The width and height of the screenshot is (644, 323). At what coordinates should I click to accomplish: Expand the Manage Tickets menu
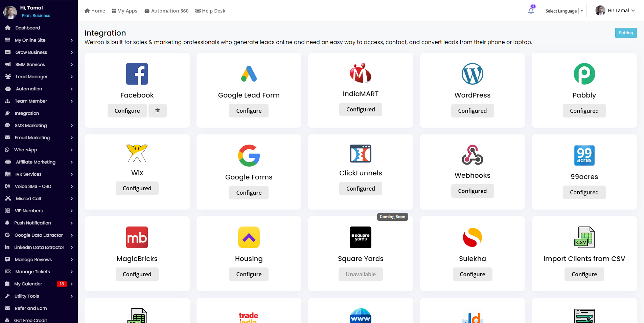click(x=39, y=272)
